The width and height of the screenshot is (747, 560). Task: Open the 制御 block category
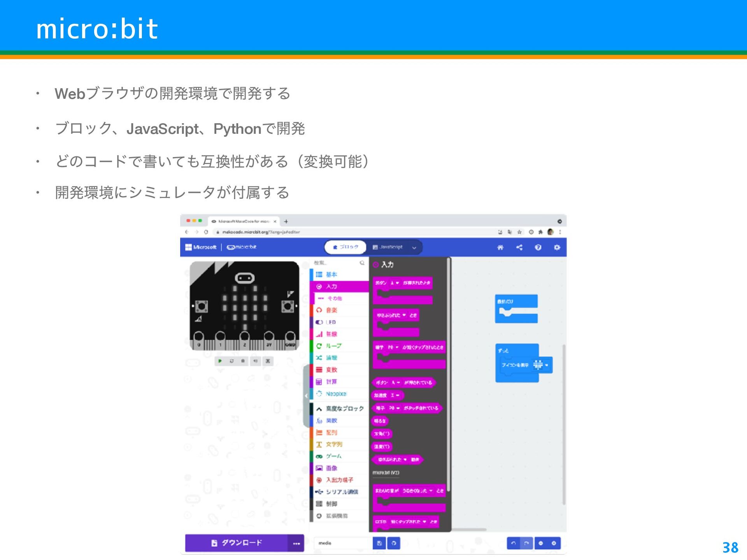click(340, 504)
